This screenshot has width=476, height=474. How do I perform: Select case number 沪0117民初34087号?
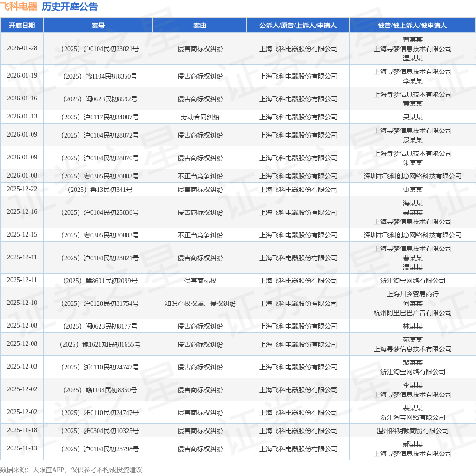coord(100,117)
